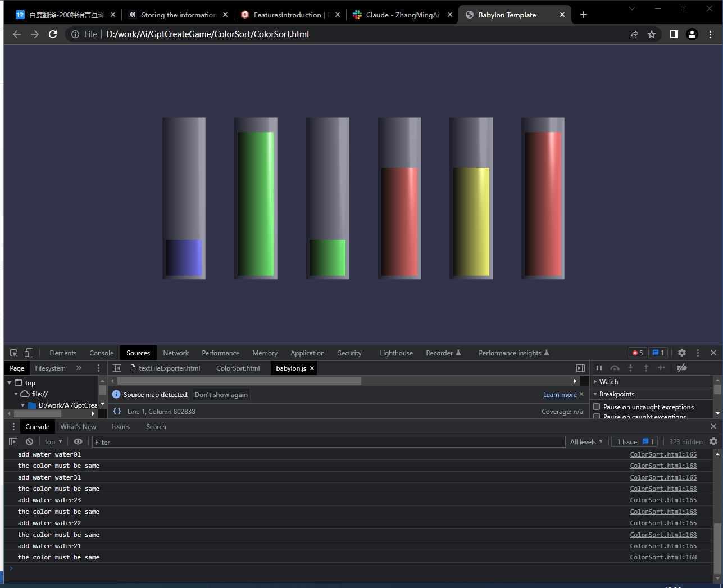This screenshot has width=723, height=588.
Task: Open the All levels dropdown
Action: coord(586,442)
